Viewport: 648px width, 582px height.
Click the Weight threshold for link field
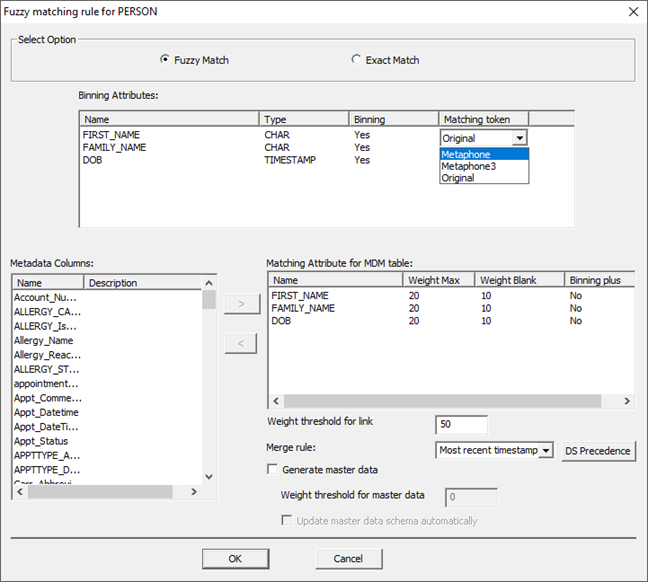click(x=461, y=425)
